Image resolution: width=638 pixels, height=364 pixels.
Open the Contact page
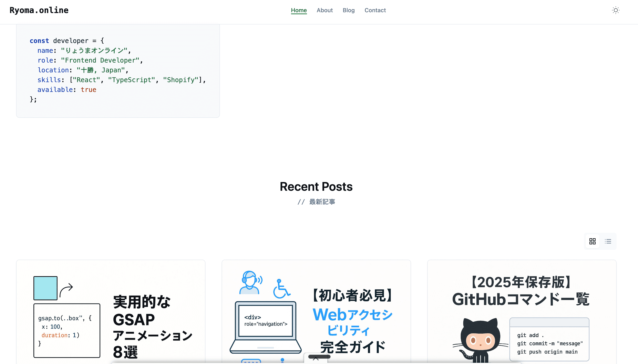click(x=375, y=10)
